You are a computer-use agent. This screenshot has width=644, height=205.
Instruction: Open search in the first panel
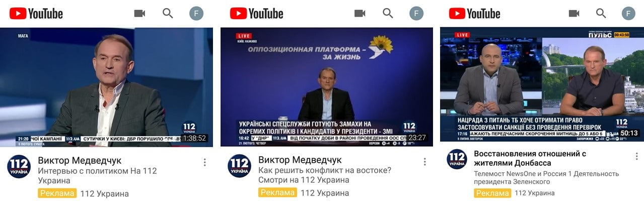tap(168, 14)
